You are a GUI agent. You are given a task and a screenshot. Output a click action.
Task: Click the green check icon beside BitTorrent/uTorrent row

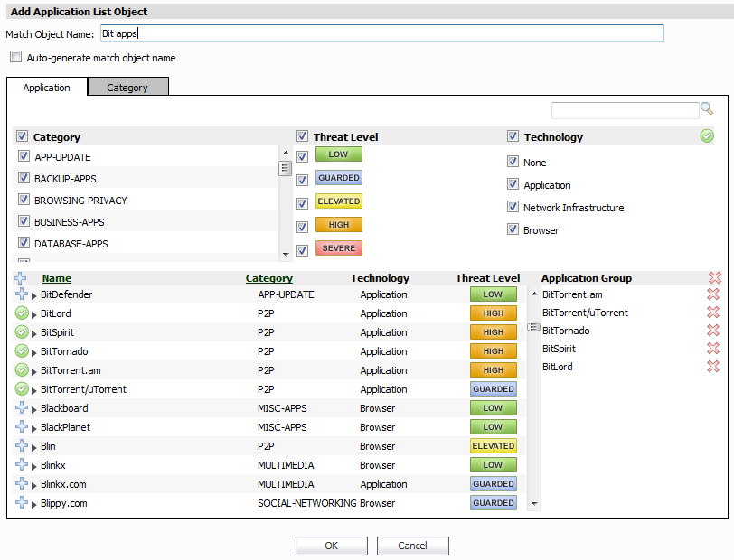coord(22,388)
